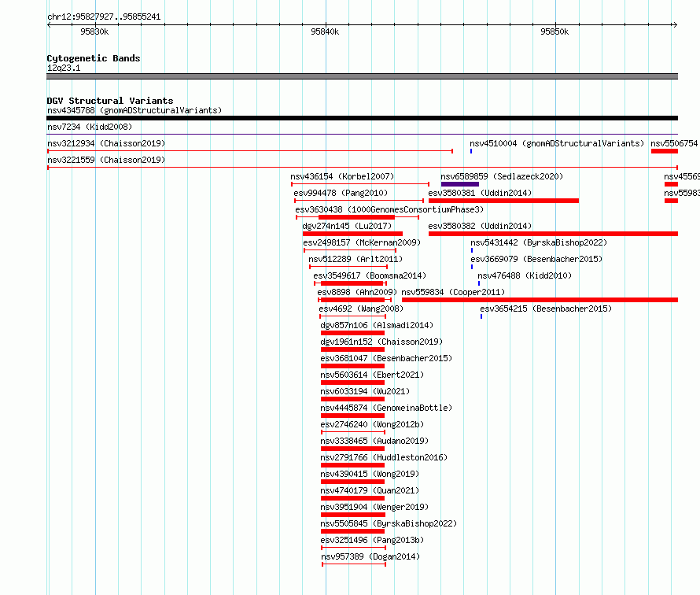Click the blue esv3654215 variant marker
Image resolution: width=700 pixels, height=595 pixels.
pos(481,316)
